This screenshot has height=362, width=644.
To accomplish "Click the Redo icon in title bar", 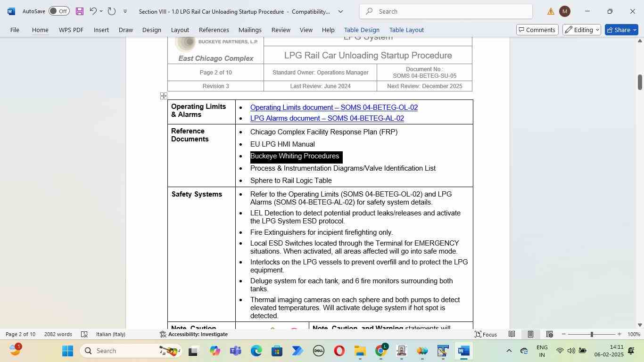I will pyautogui.click(x=112, y=11).
